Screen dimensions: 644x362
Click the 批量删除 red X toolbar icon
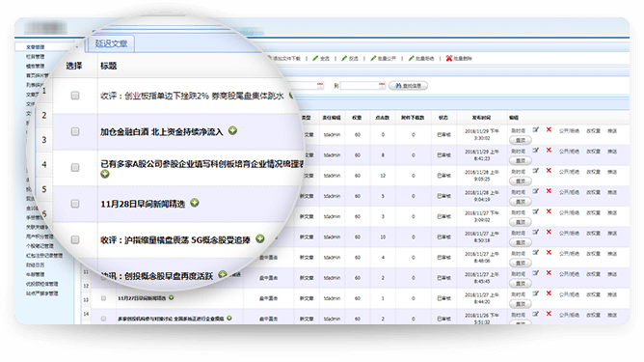click(x=449, y=59)
